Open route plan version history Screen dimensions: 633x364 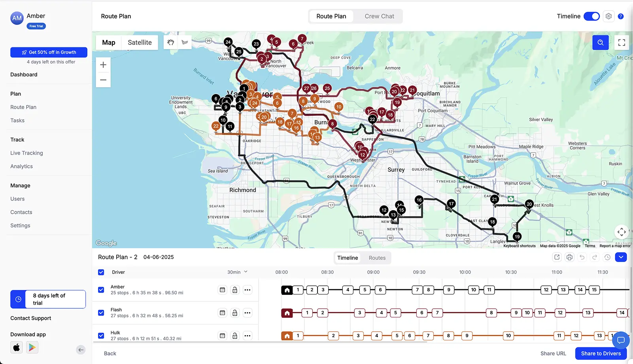point(608,257)
